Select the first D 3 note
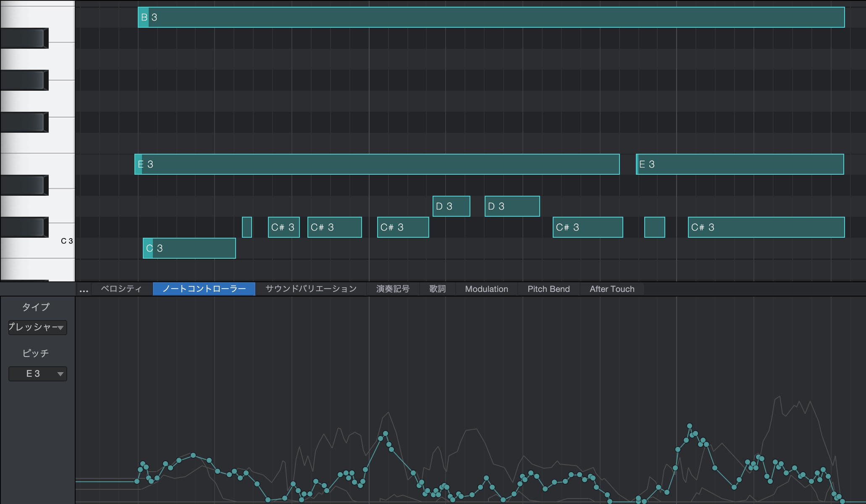Image resolution: width=866 pixels, height=504 pixels. pos(451,206)
